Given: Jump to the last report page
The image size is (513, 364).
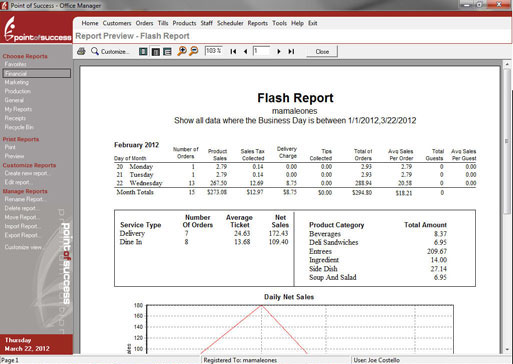Looking at the screenshot, I should [x=291, y=52].
